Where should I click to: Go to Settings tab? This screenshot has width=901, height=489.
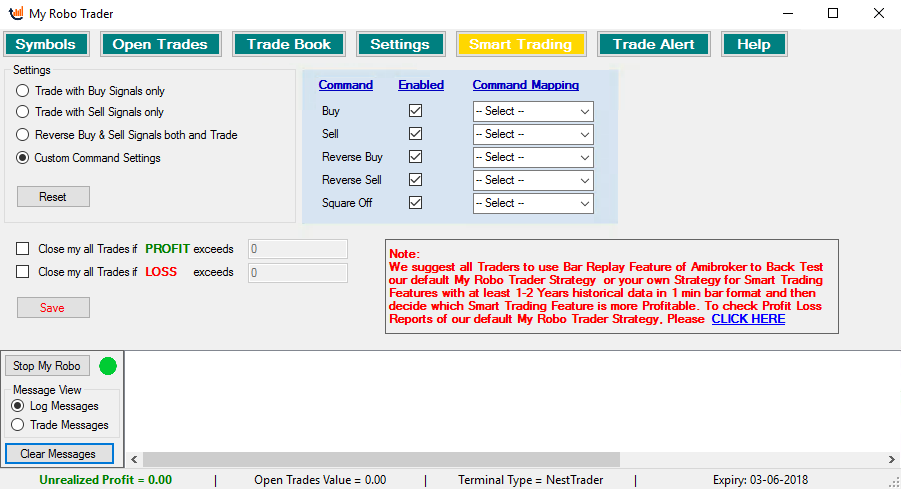click(400, 44)
